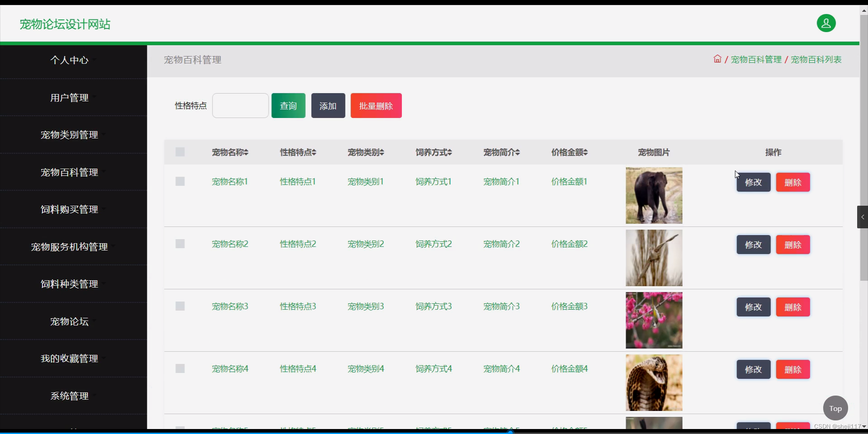Screen dimensions: 868x434
Task: Click the red 批量删除 button
Action: 376,106
